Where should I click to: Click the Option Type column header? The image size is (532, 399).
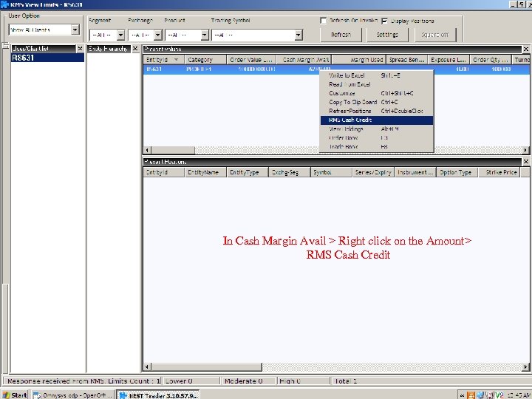(x=457, y=172)
